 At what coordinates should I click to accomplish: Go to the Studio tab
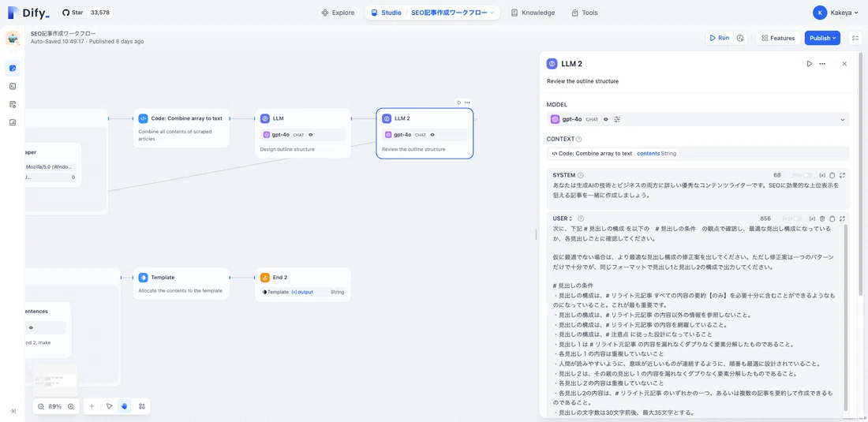387,13
